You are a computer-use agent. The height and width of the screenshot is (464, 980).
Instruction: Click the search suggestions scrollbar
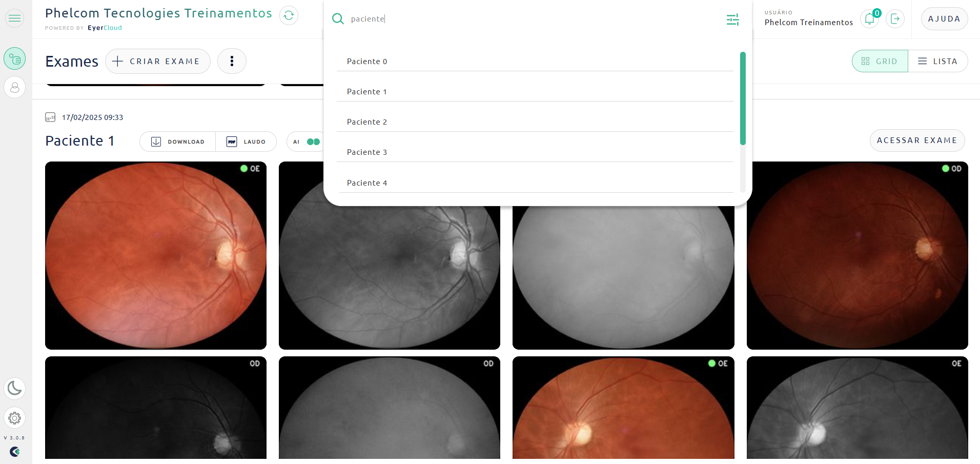click(x=743, y=98)
